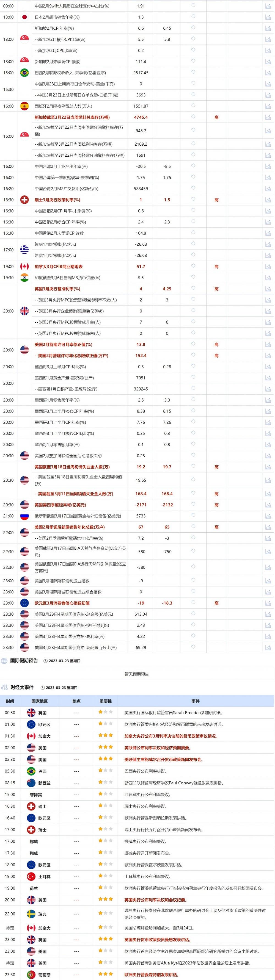Click EU flag beside 欧元区3月消费者信心指数初值
275x980 pixels.
(x=24, y=603)
